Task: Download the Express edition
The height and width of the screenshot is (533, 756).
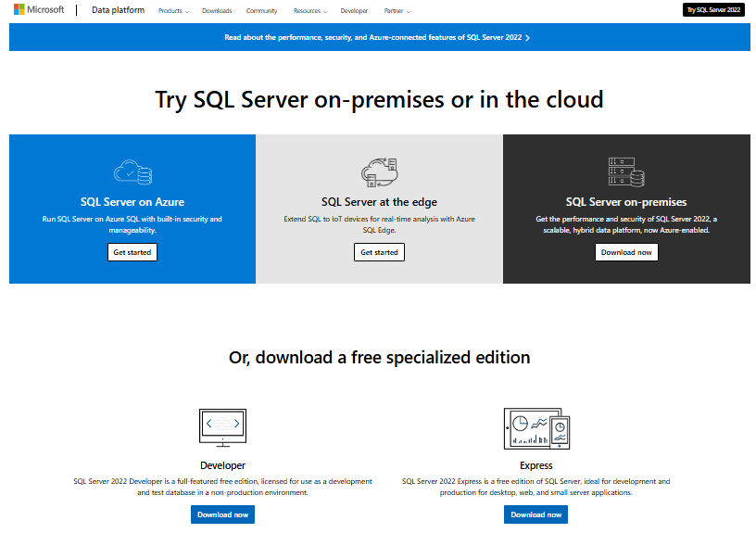Action: pyautogui.click(x=535, y=514)
